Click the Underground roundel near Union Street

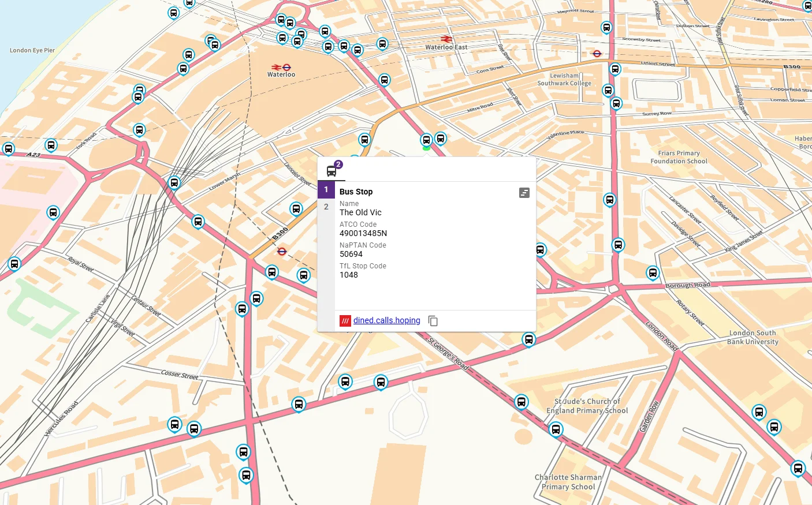[x=597, y=53]
